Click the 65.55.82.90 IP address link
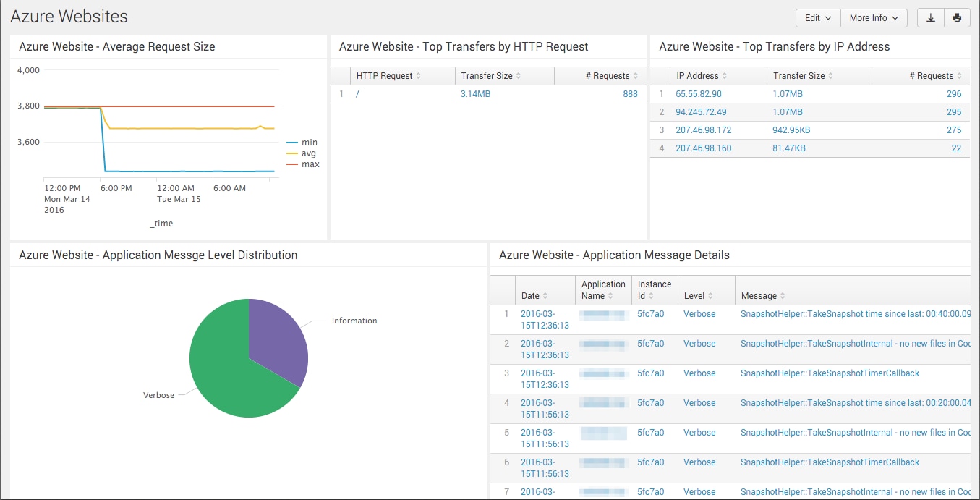The height and width of the screenshot is (500, 980). pos(698,94)
